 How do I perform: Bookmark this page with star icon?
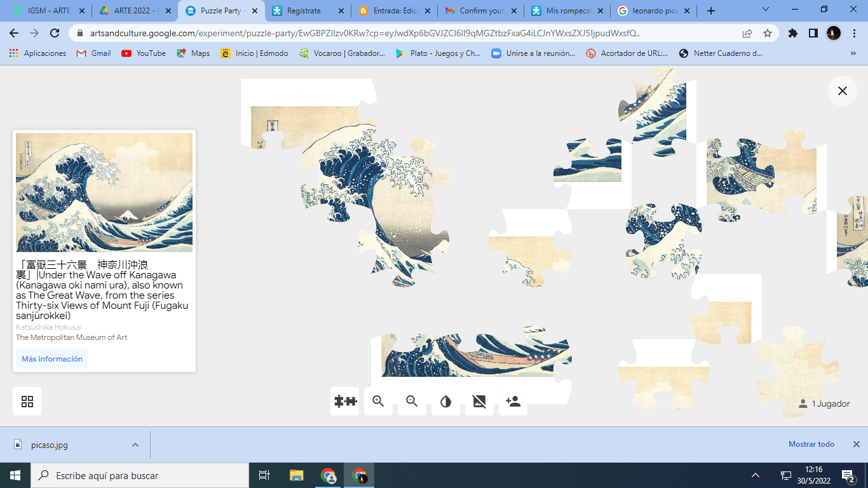coord(767,33)
